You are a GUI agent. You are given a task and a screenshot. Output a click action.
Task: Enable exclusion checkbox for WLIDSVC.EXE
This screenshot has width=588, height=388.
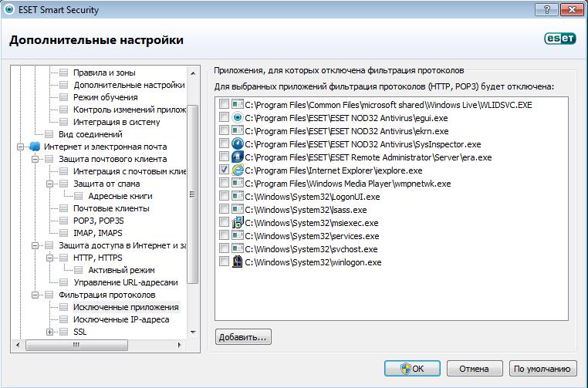tap(224, 104)
